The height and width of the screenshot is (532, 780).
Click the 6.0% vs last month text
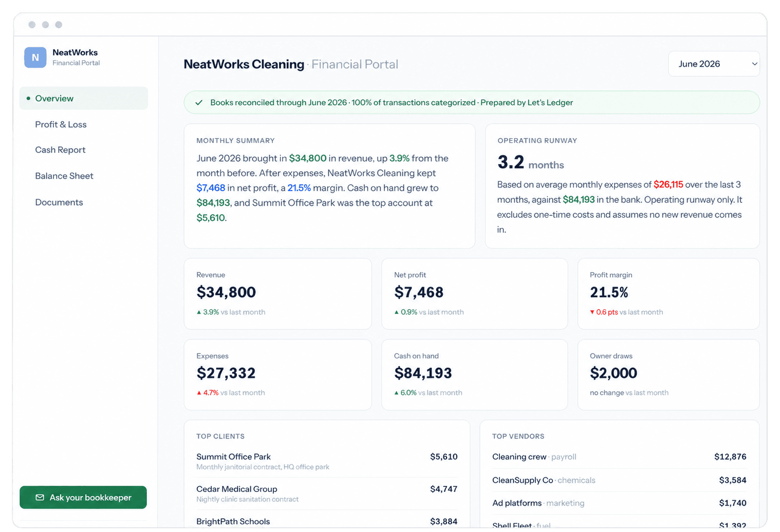tap(431, 393)
